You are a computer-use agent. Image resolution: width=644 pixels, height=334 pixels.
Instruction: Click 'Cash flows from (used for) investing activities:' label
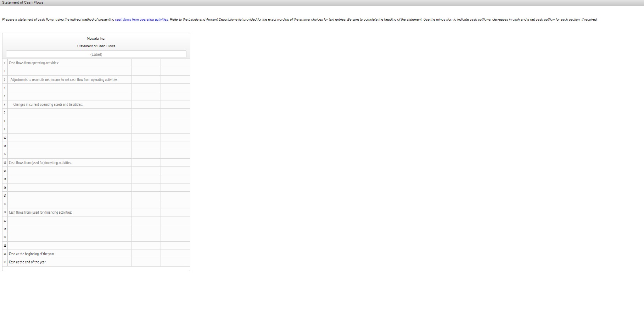pos(40,163)
